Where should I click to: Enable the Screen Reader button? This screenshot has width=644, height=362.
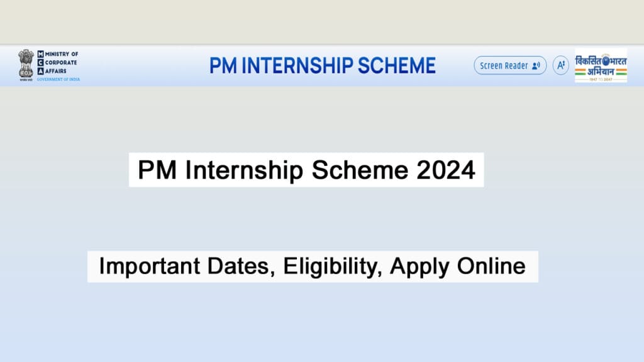(509, 65)
